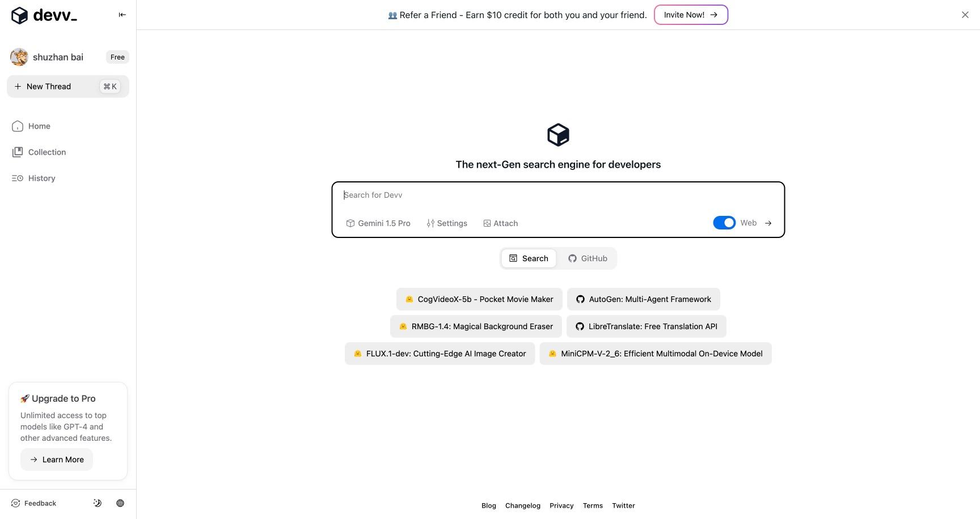Collapse the left sidebar
The image size is (980, 519).
(x=122, y=15)
